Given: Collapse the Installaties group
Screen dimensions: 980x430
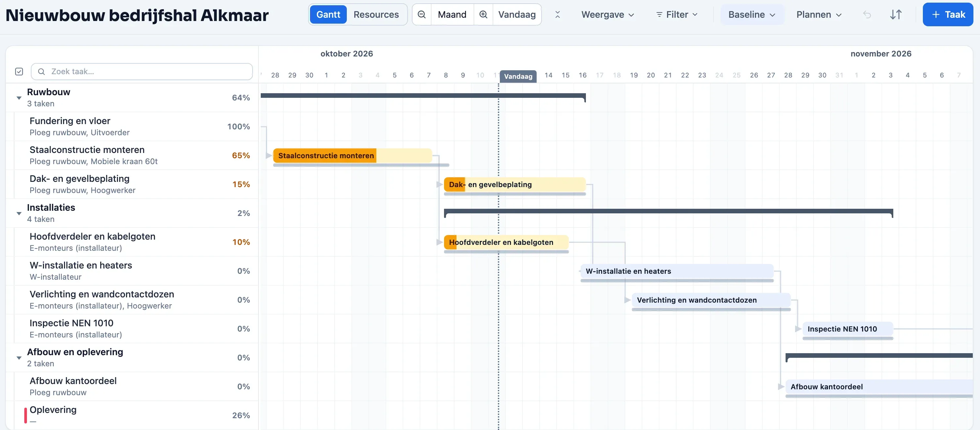Looking at the screenshot, I should pos(19,214).
